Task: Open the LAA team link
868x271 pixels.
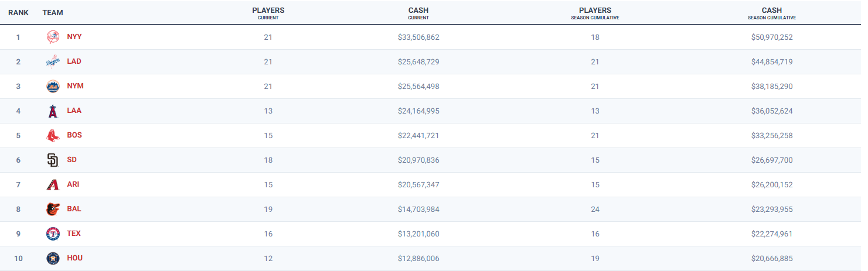Action: (74, 111)
